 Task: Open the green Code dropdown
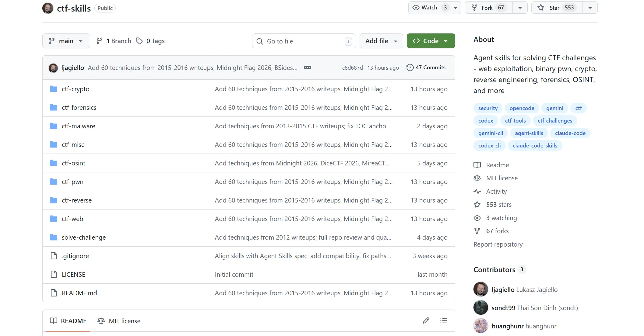point(431,41)
